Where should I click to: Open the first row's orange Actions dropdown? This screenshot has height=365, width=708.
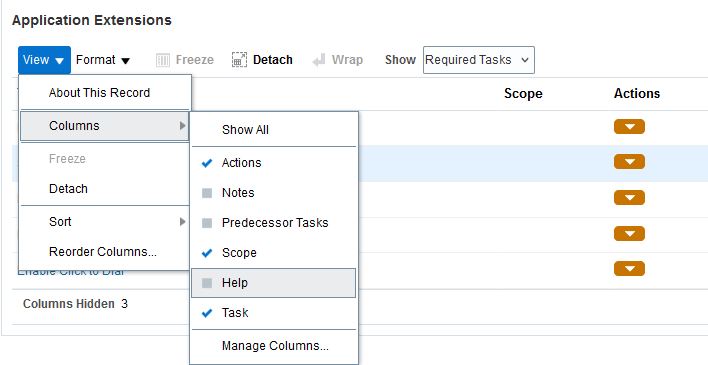click(x=629, y=127)
